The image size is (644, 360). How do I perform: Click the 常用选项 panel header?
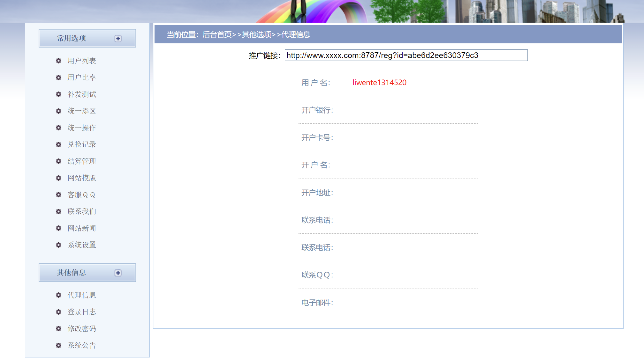[72, 38]
